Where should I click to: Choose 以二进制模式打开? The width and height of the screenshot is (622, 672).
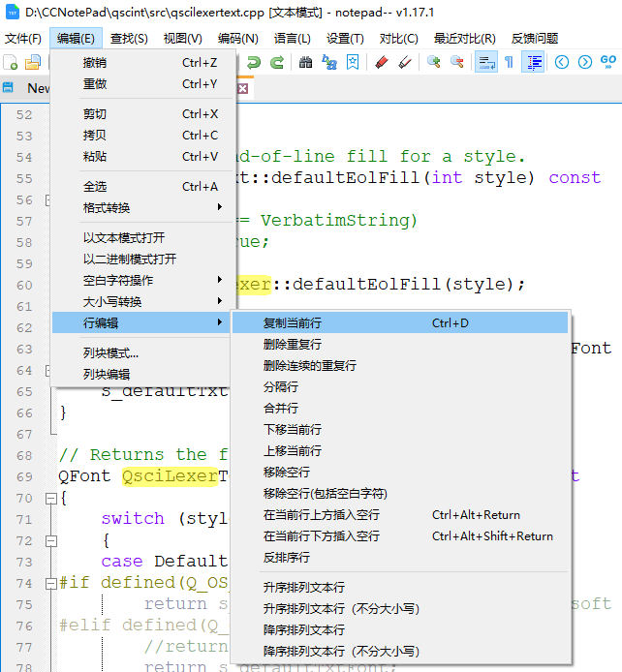pos(143,260)
